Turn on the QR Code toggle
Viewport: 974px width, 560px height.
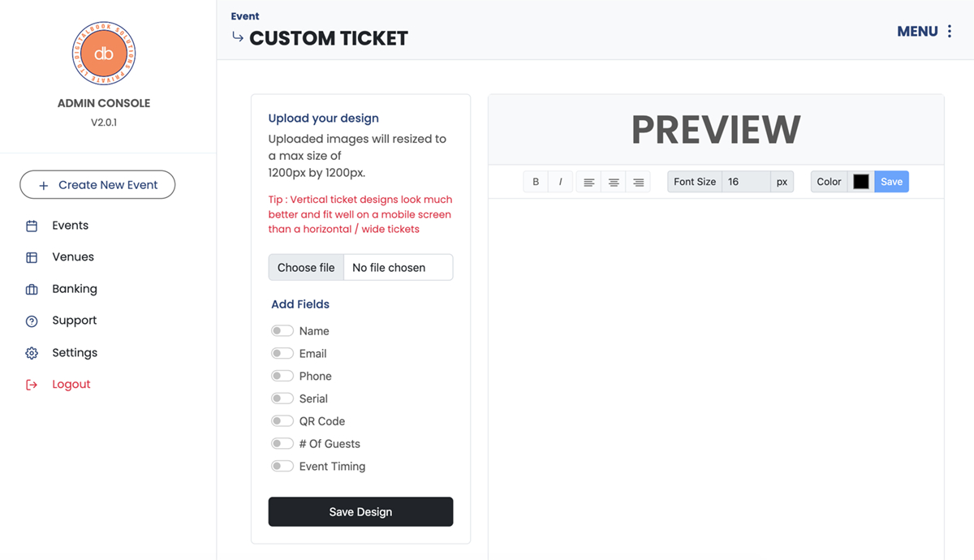[282, 421]
